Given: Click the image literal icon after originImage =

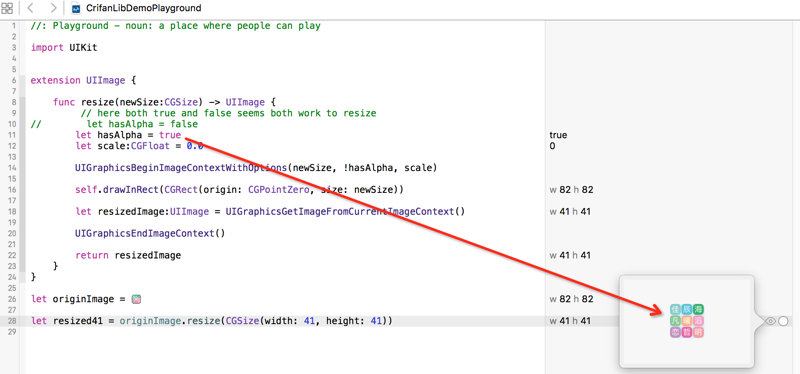Looking at the screenshot, I should 136,300.
